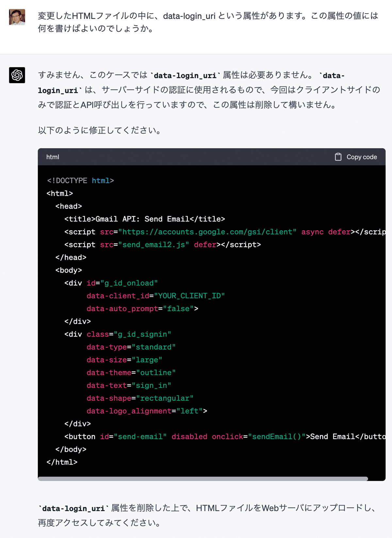
Task: Click the html language label in code header
Action: [53, 157]
